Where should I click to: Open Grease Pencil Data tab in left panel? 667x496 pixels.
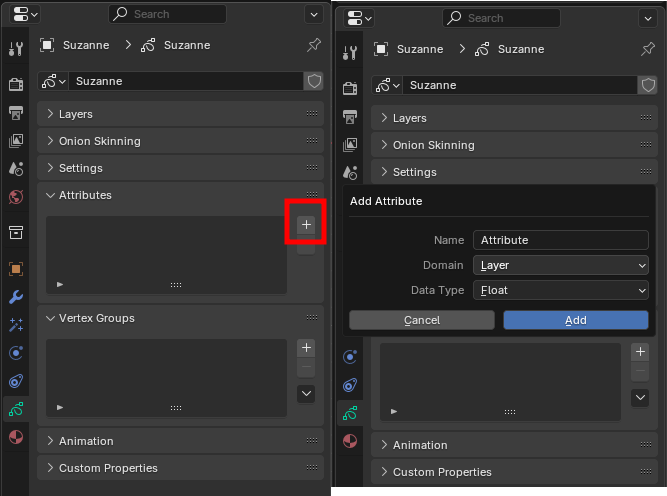[16, 409]
